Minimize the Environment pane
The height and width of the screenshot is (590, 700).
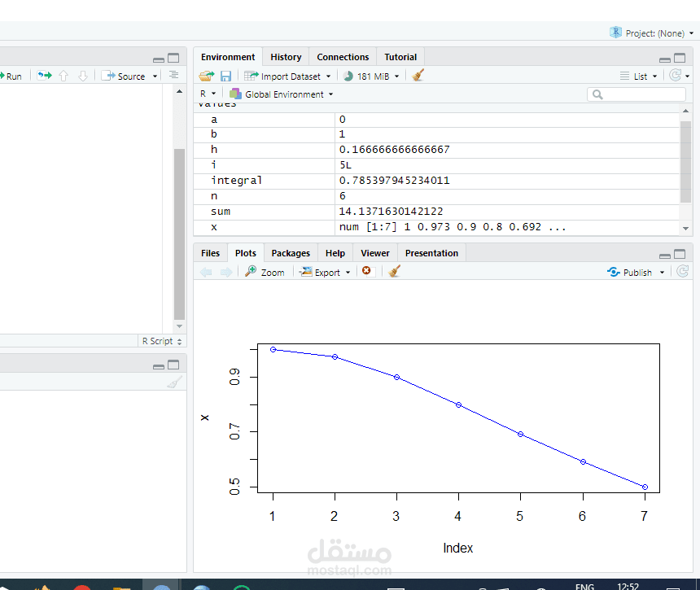pos(665,59)
